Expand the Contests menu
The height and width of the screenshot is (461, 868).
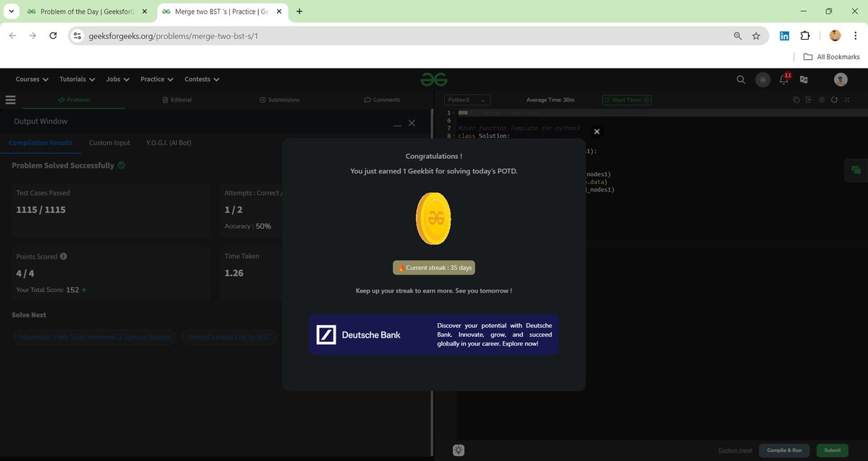point(202,79)
